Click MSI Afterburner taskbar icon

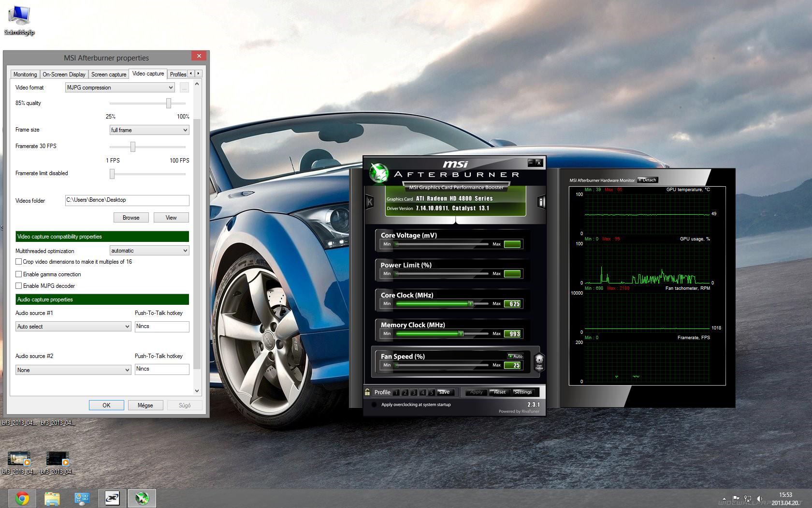[x=142, y=498]
